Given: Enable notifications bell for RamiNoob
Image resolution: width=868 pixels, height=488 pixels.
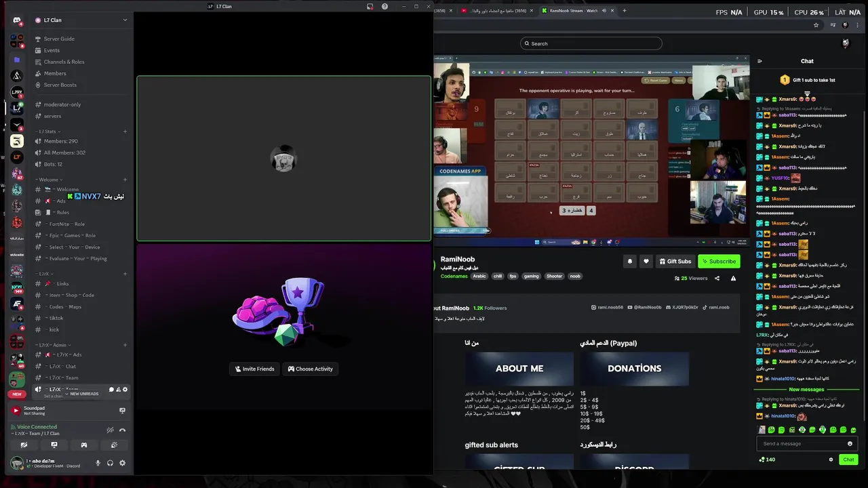Looking at the screenshot, I should (x=629, y=261).
